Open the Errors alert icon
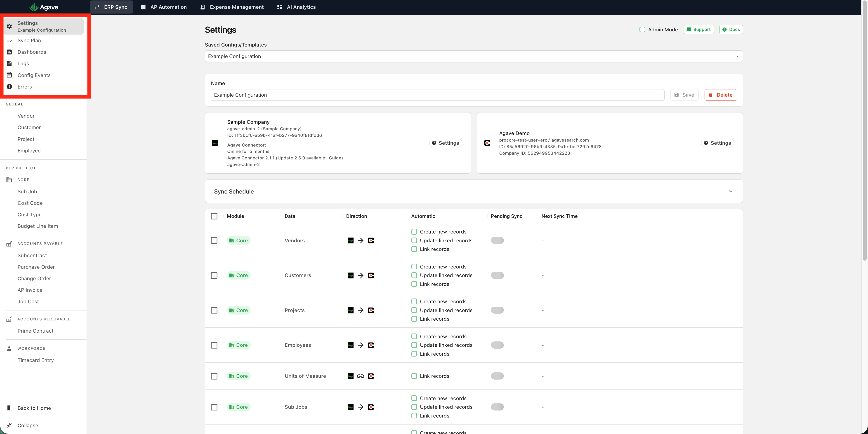The width and height of the screenshot is (868, 434). coord(9,86)
